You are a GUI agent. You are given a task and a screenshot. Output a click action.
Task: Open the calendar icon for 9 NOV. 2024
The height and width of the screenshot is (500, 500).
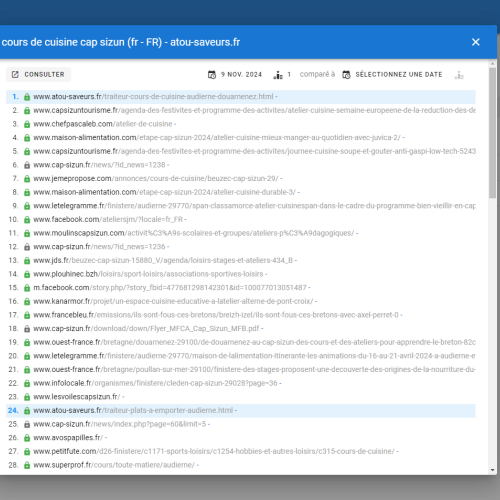tap(212, 75)
